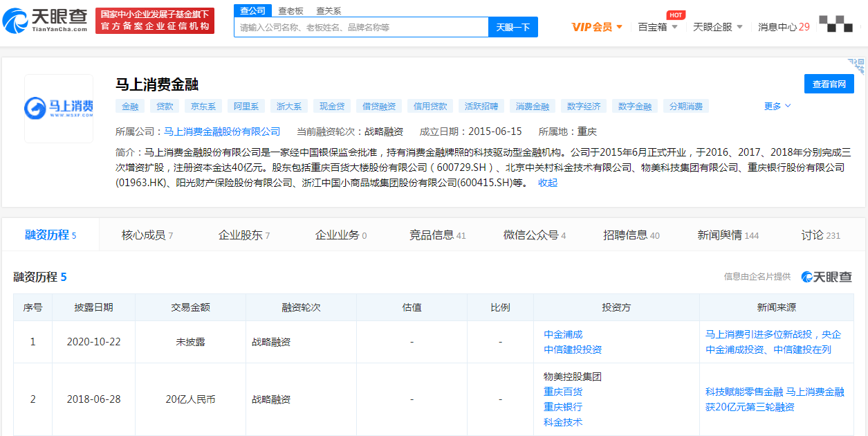This screenshot has height=436, width=868.
Task: Click the 披露日期 column header
Action: pos(94,307)
